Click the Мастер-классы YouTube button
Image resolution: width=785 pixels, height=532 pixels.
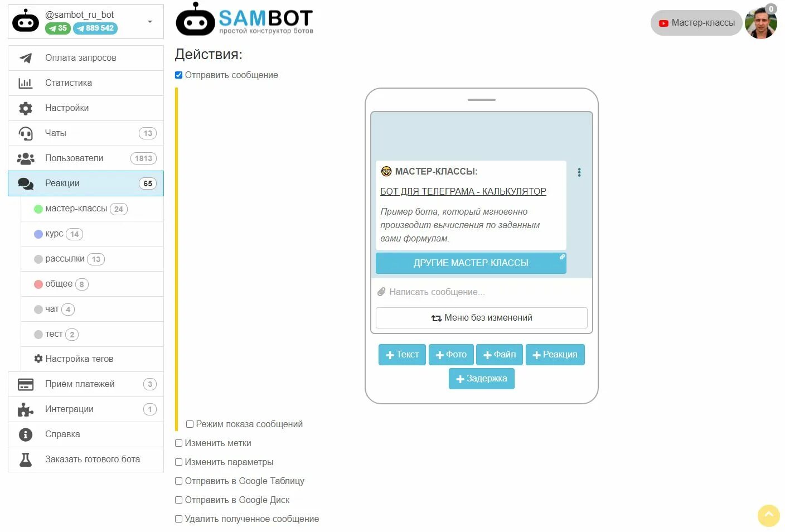coord(696,23)
